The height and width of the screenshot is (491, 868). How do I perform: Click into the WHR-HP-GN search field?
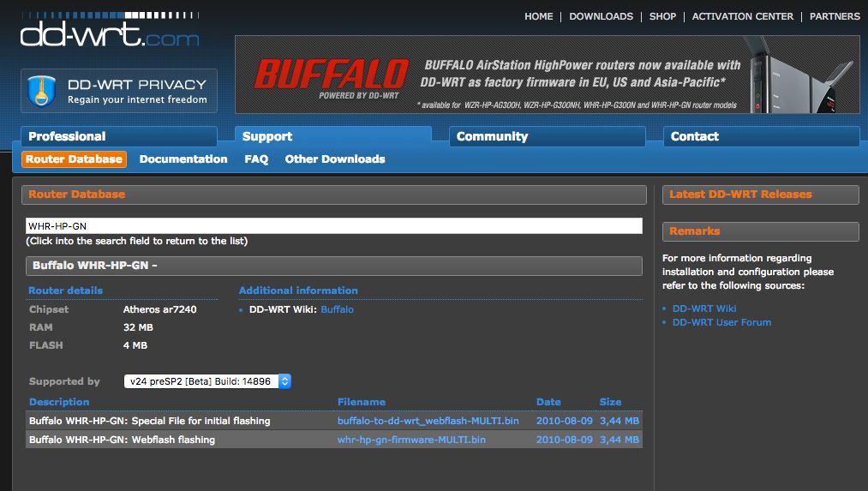click(x=334, y=226)
